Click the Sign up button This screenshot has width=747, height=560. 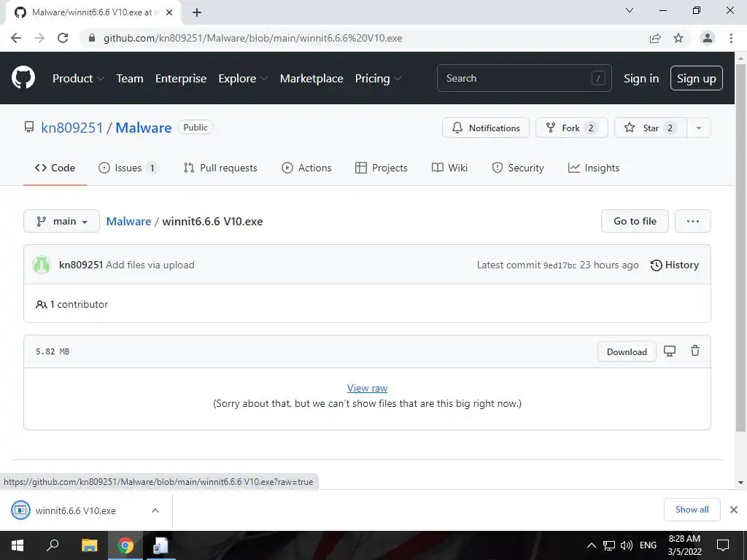(697, 78)
